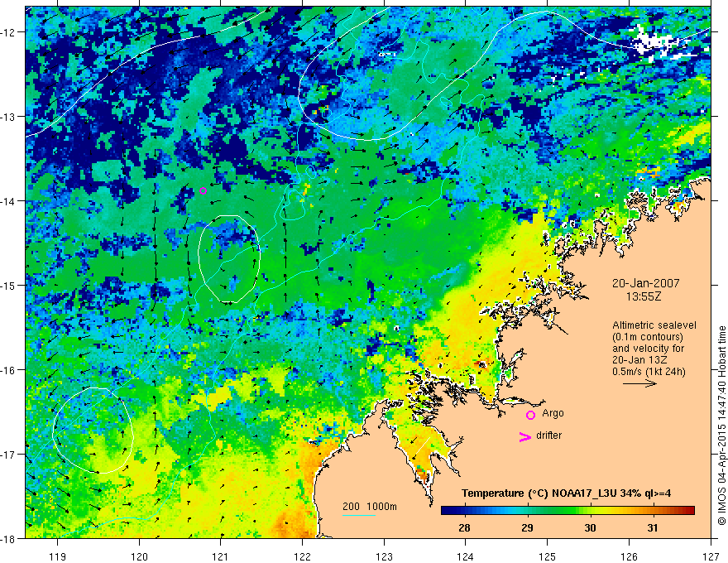Click the '122' longitude axis label
This screenshot has height=563, width=728.
(x=303, y=556)
